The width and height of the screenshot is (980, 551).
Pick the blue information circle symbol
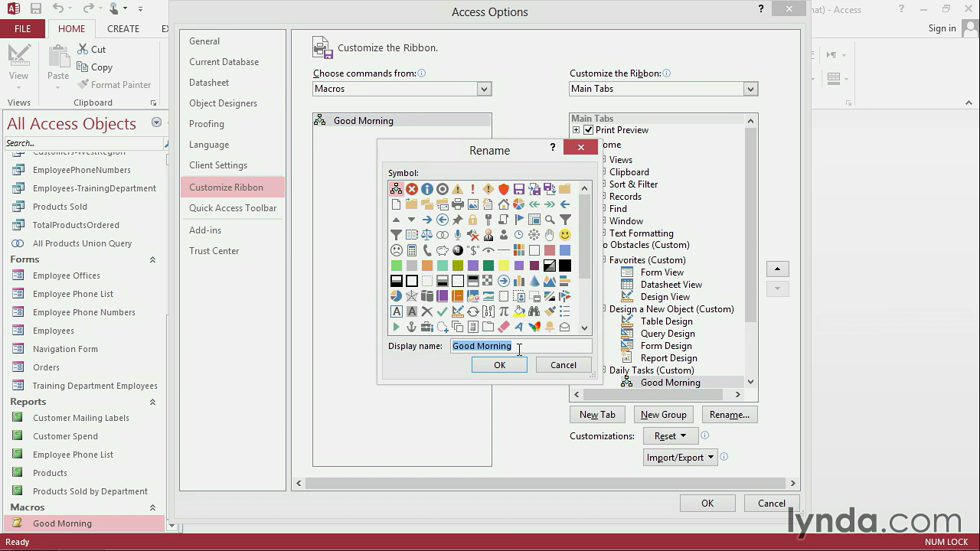tap(427, 189)
